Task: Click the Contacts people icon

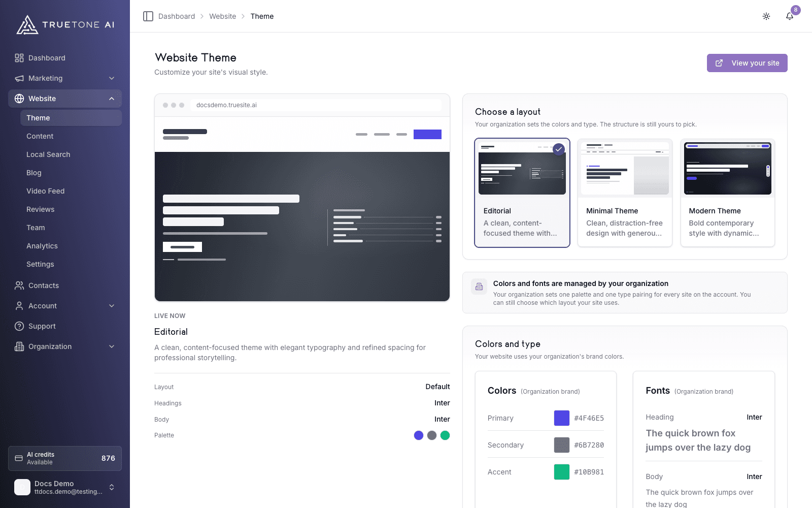Action: (x=19, y=285)
